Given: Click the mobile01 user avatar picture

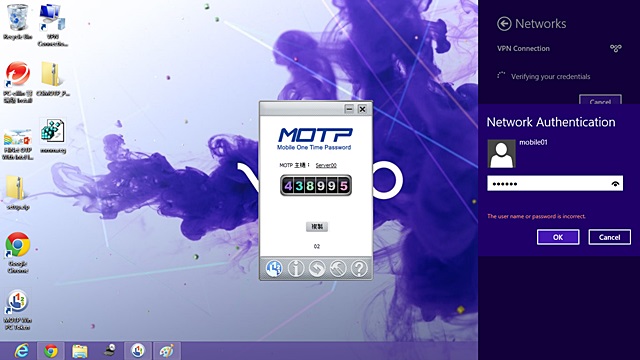Looking at the screenshot, I should pos(502,154).
